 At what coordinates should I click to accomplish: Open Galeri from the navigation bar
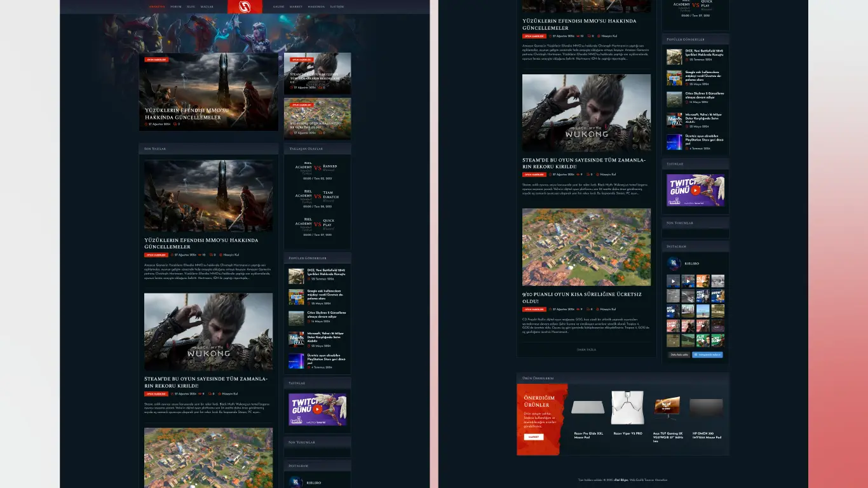coord(278,6)
